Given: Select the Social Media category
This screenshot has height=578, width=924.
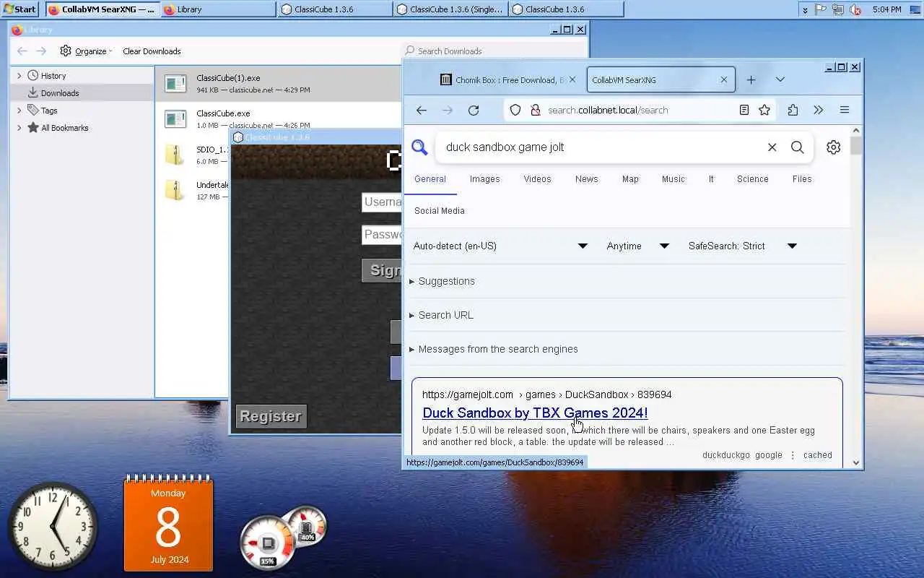Looking at the screenshot, I should [x=439, y=211].
